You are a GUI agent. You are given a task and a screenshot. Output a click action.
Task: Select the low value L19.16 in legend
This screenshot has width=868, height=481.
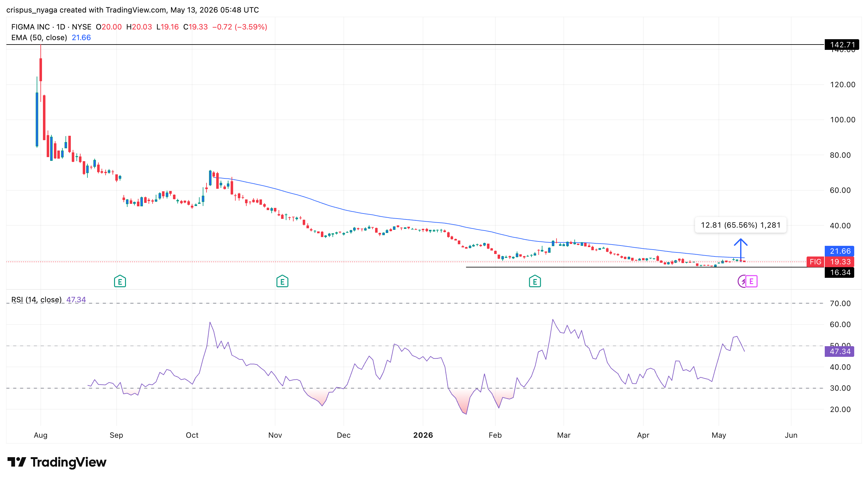(168, 27)
